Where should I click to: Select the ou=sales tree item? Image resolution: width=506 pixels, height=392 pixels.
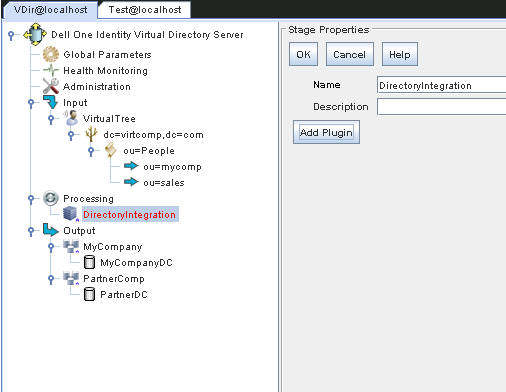164,183
